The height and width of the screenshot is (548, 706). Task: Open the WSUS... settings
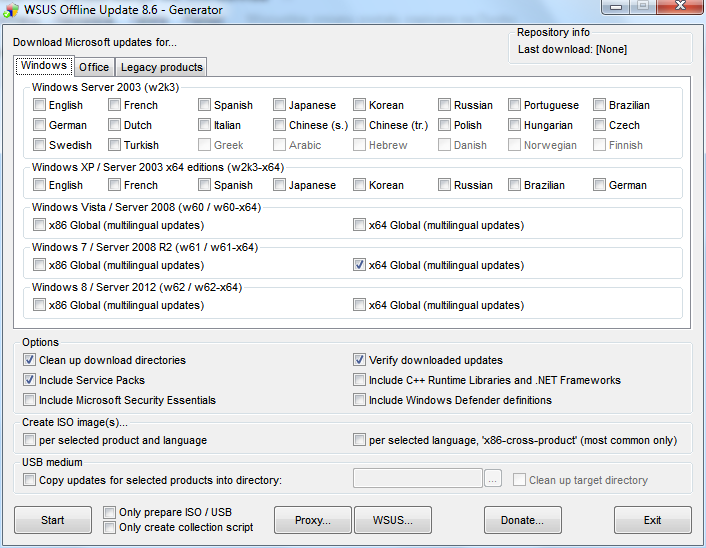point(393,520)
